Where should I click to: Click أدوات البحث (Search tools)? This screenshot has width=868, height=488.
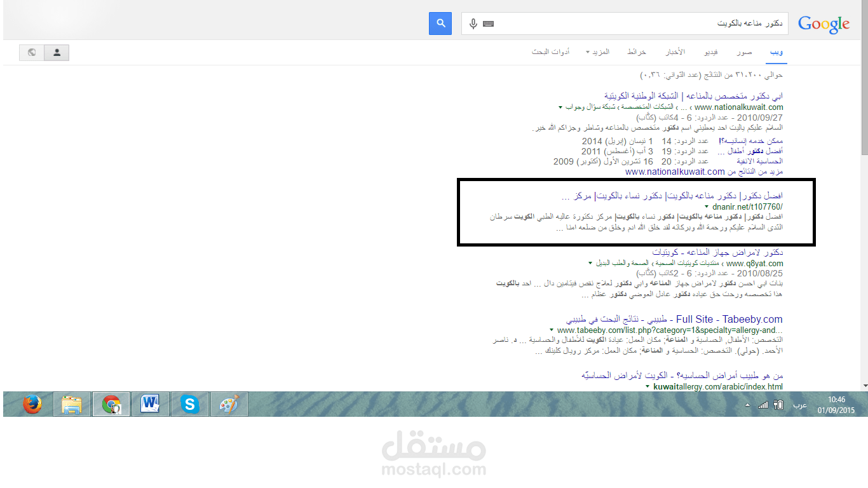point(551,51)
